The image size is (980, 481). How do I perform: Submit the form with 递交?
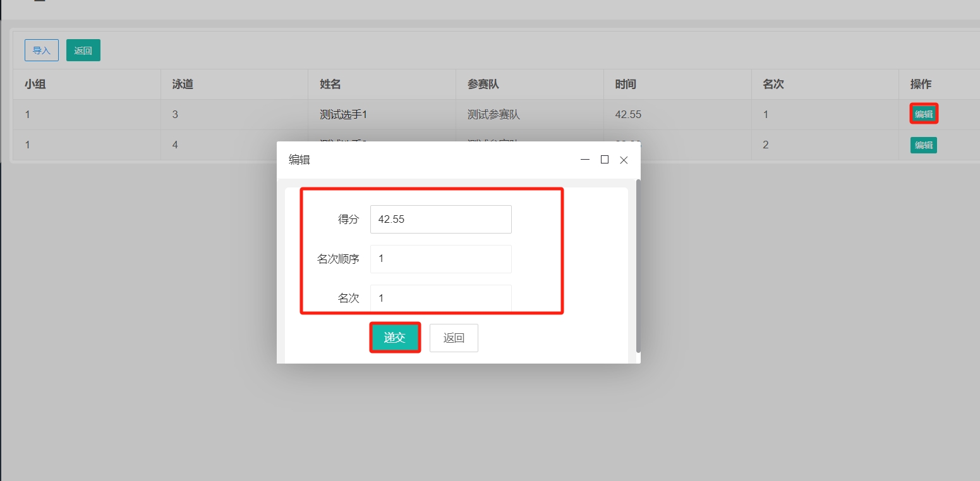click(395, 338)
